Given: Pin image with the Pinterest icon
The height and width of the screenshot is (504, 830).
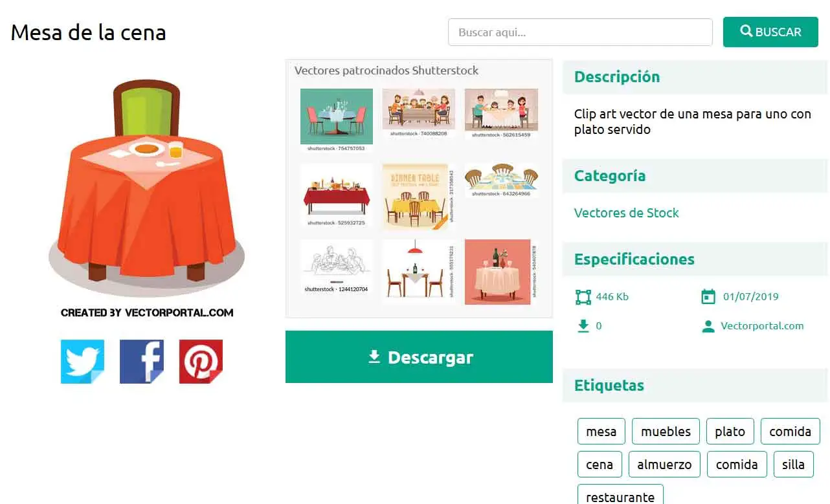Looking at the screenshot, I should pos(201,362).
